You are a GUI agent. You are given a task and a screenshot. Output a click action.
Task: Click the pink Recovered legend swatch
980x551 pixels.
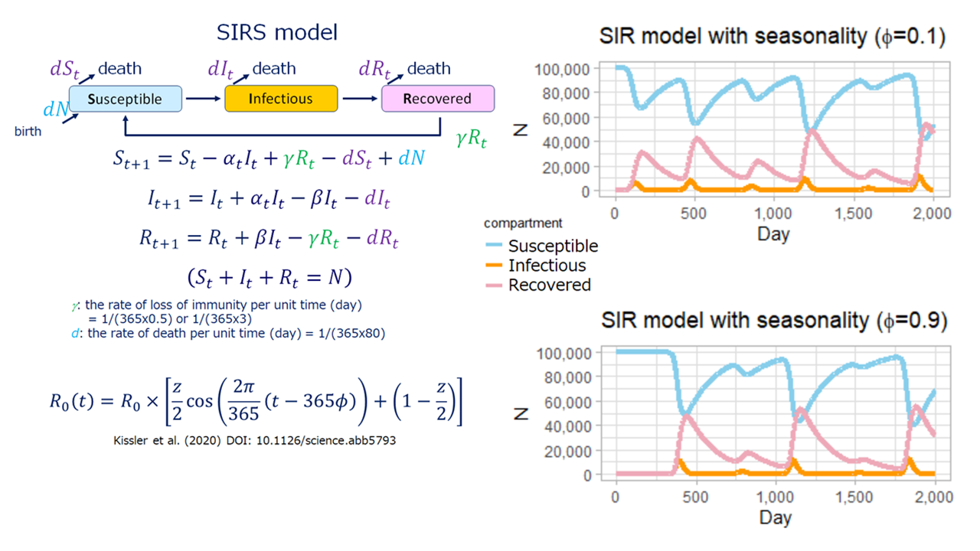tap(493, 285)
